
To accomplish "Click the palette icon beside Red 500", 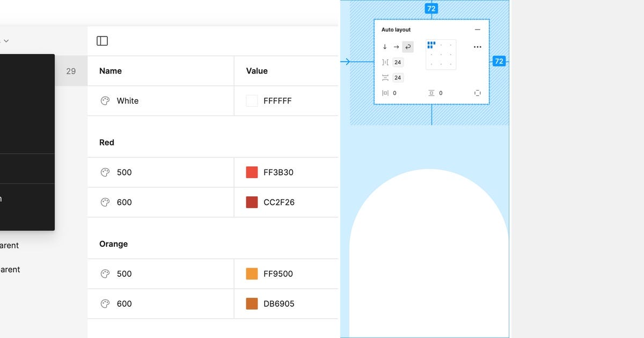I will (105, 172).
